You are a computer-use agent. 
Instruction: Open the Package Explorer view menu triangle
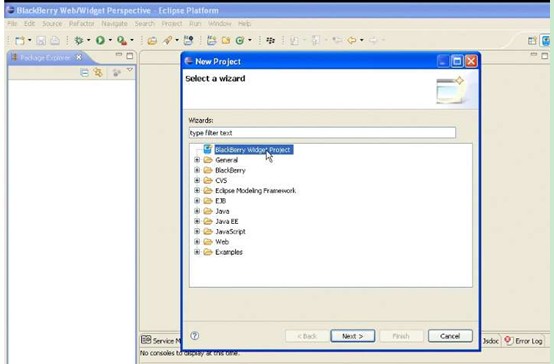point(130,70)
